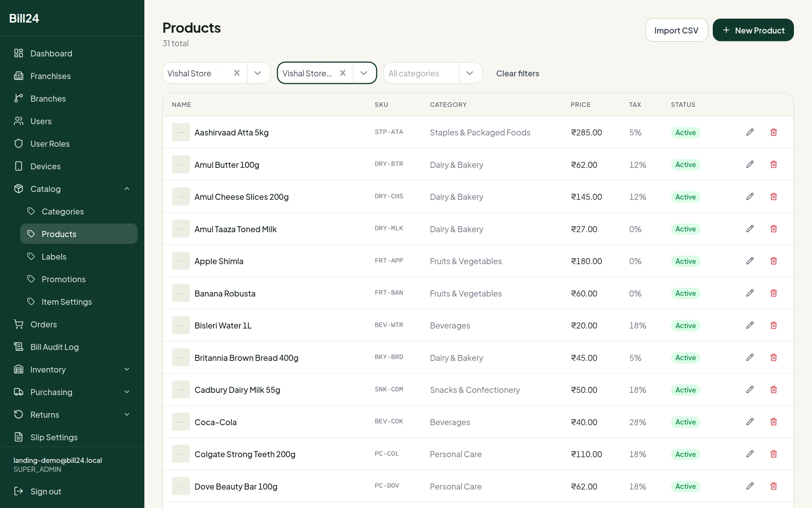Open Labels under Catalog
This screenshot has height=508, width=812.
pyautogui.click(x=79, y=257)
